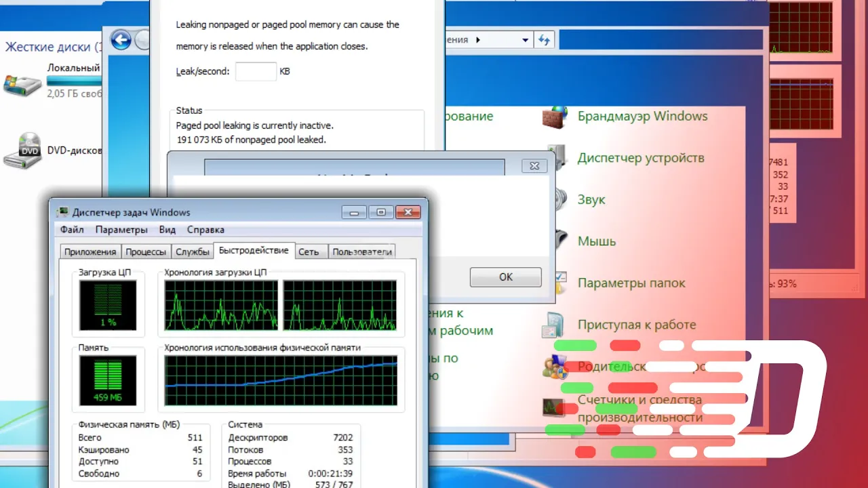Click the Локальный диск drive icon
The height and width of the screenshot is (488, 868).
pyautogui.click(x=22, y=85)
